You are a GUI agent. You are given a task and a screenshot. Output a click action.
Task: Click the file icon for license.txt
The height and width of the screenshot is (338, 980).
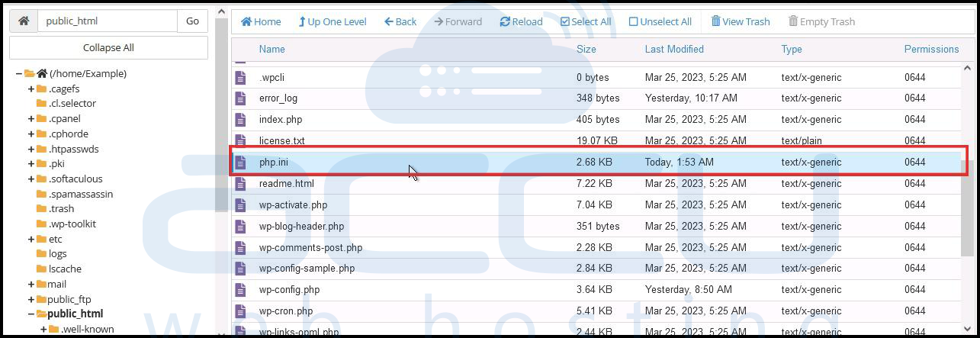pyautogui.click(x=241, y=141)
